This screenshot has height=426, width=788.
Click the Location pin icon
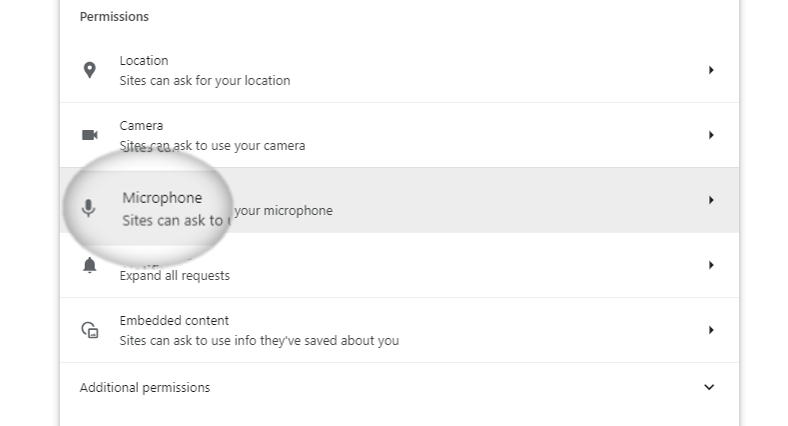click(89, 70)
